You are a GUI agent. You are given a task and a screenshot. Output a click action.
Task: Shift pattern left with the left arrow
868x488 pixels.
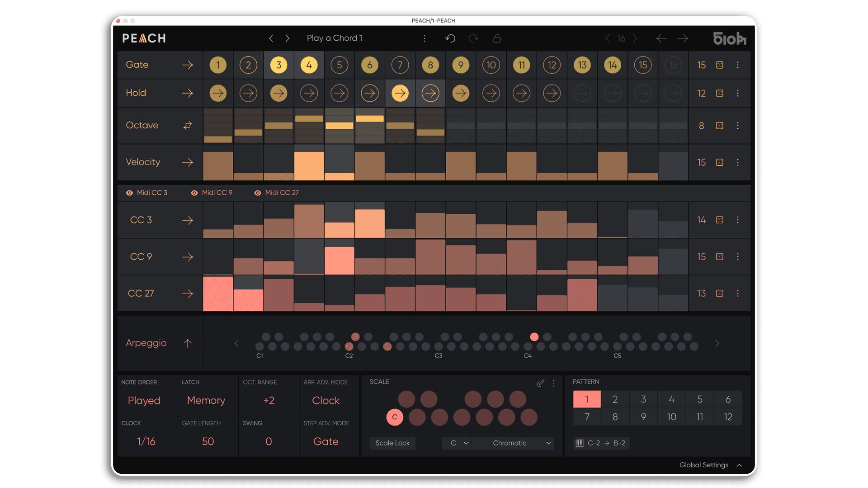tap(661, 38)
